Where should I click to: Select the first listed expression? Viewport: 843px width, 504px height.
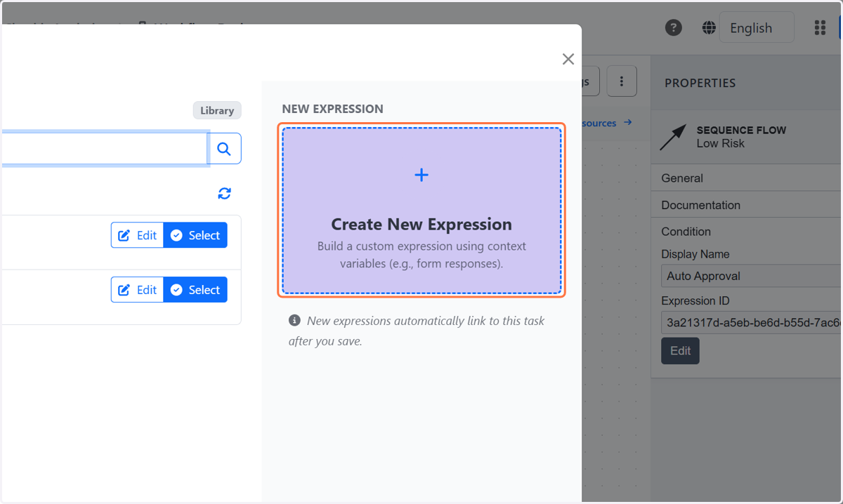195,235
